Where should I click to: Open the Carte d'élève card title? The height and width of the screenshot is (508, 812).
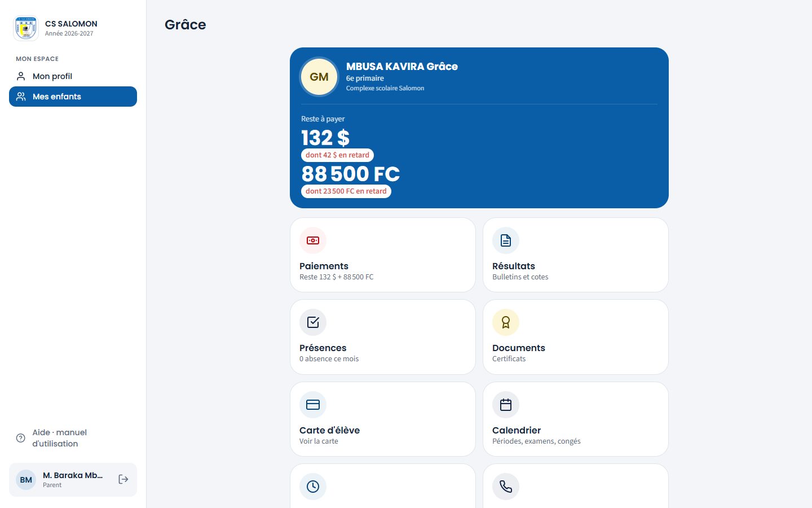click(329, 430)
